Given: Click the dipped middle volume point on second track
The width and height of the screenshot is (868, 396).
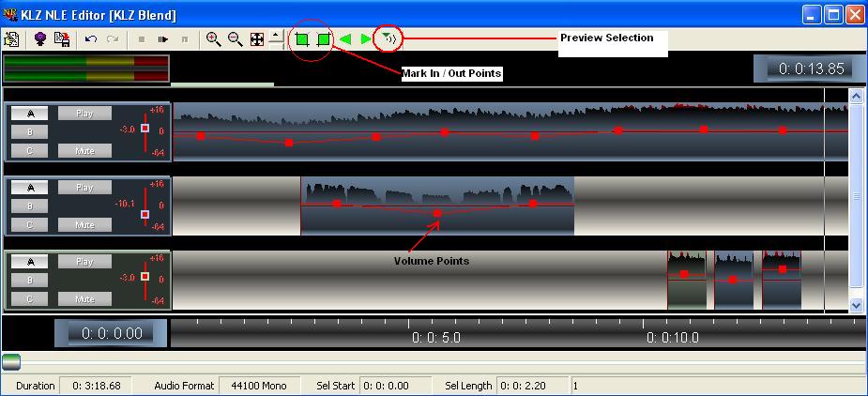Looking at the screenshot, I should pos(437,213).
